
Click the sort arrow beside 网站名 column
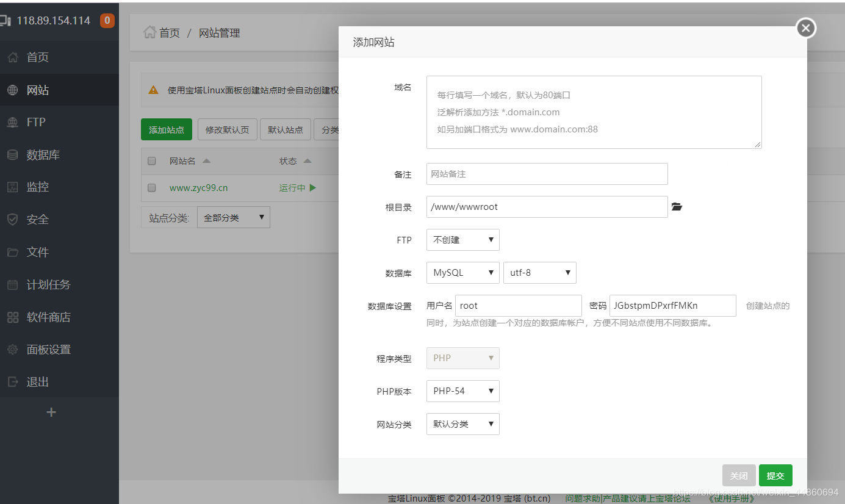[x=206, y=161]
